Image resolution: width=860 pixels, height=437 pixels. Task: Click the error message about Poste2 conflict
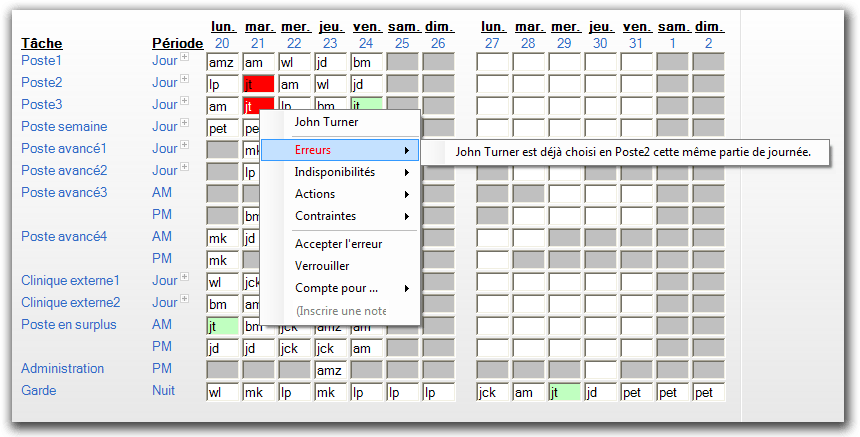(633, 152)
